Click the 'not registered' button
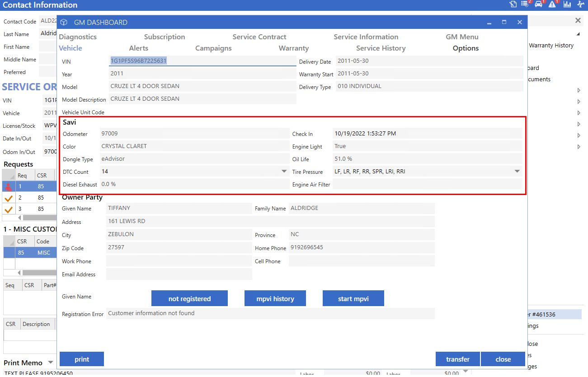 coord(189,298)
